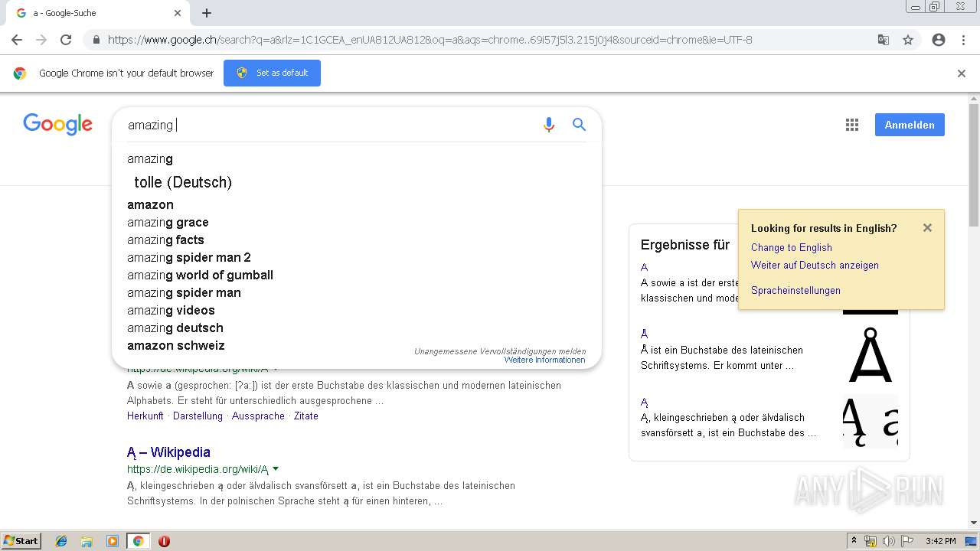Click the Google logo

coord(57,125)
